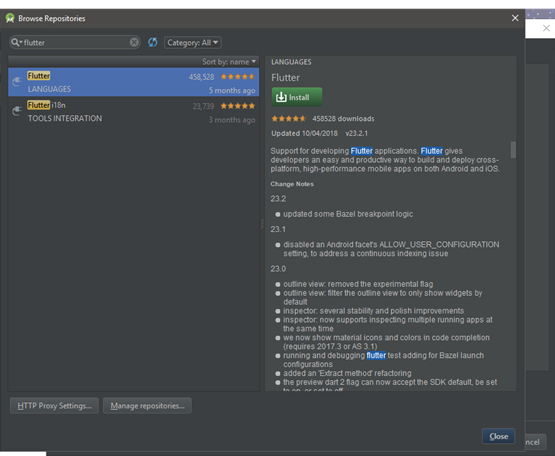The image size is (555, 456).
Task: Select the Flutter i18n plugin row
Action: (133, 112)
